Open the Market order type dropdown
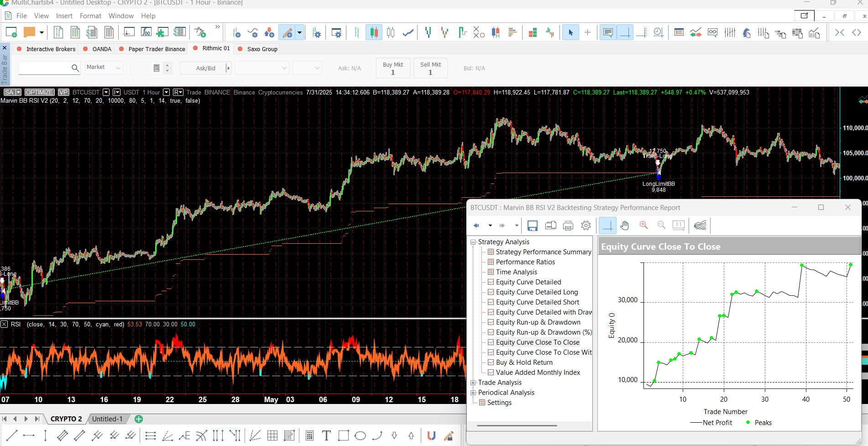 point(104,68)
